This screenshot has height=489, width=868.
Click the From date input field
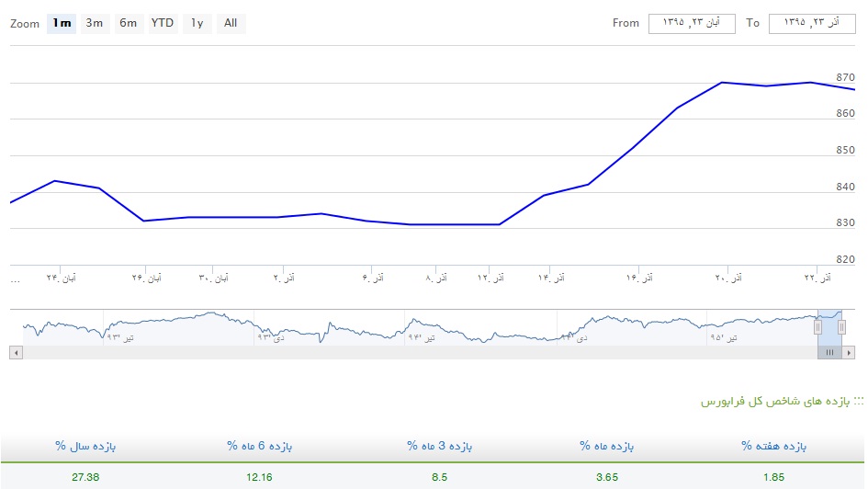692,23
